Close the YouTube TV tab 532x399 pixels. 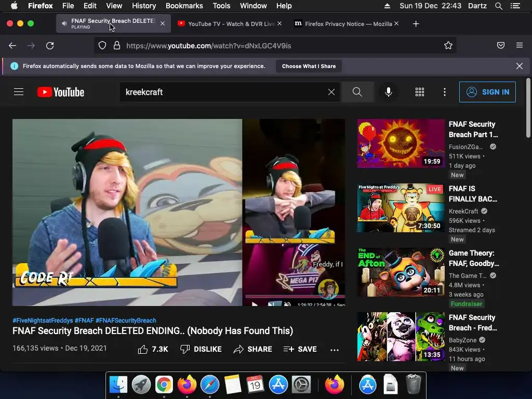pos(279,23)
